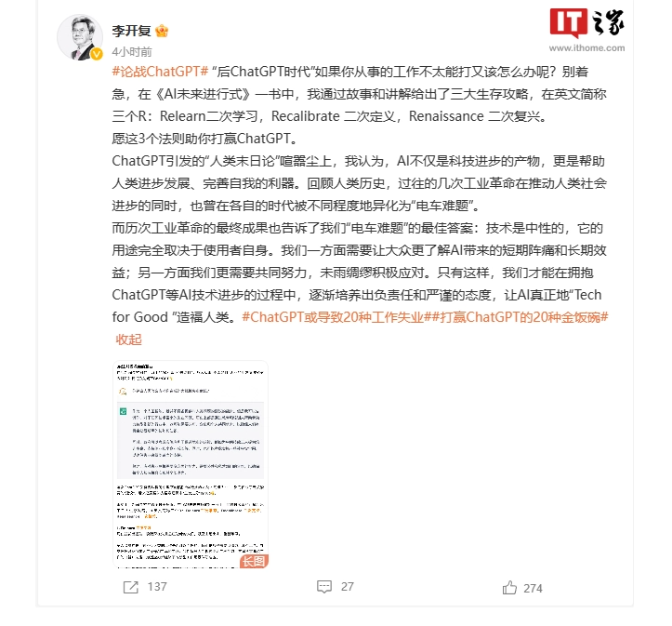Viewport: 672px width, 626px height.
Task: Click the crown membership icon beside username
Action: pyautogui.click(x=162, y=31)
